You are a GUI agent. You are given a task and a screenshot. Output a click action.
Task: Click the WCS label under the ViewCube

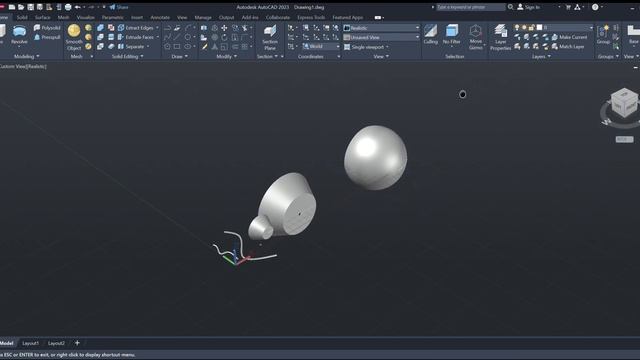coord(624,140)
